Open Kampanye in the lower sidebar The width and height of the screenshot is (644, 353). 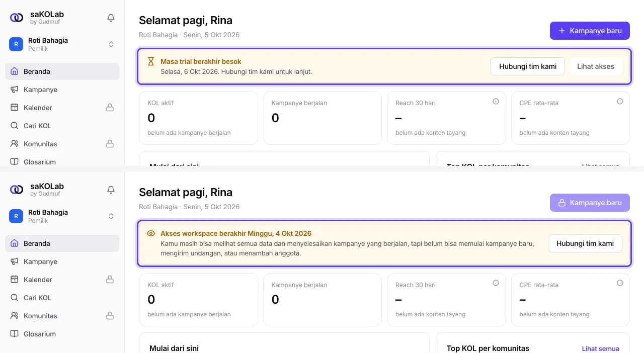coord(62,261)
